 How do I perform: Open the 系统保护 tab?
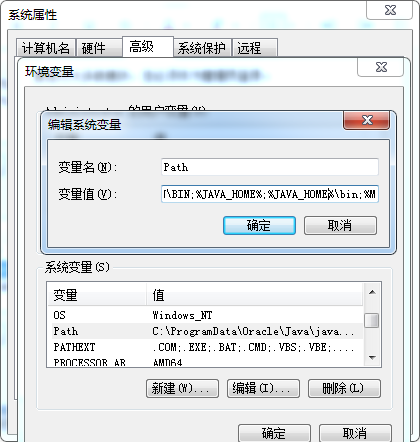click(x=202, y=48)
